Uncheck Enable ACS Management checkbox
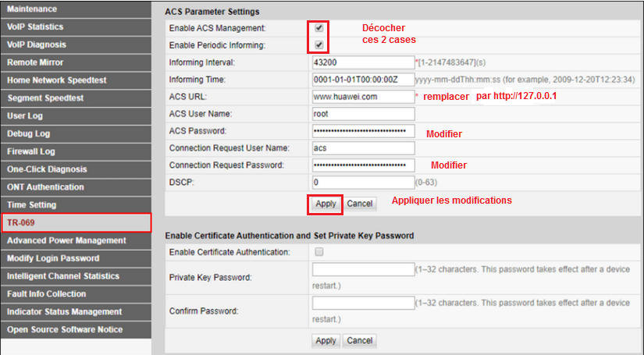 [319, 28]
